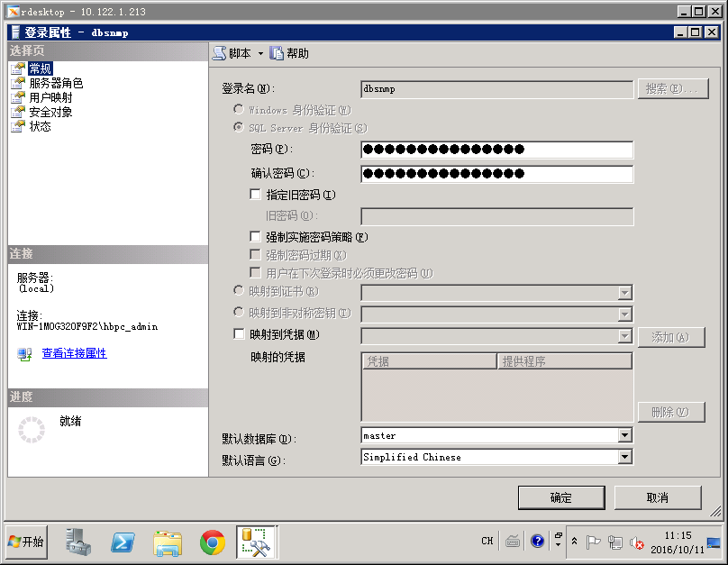Open the 安全对象 page
728x565 pixels.
50,112
